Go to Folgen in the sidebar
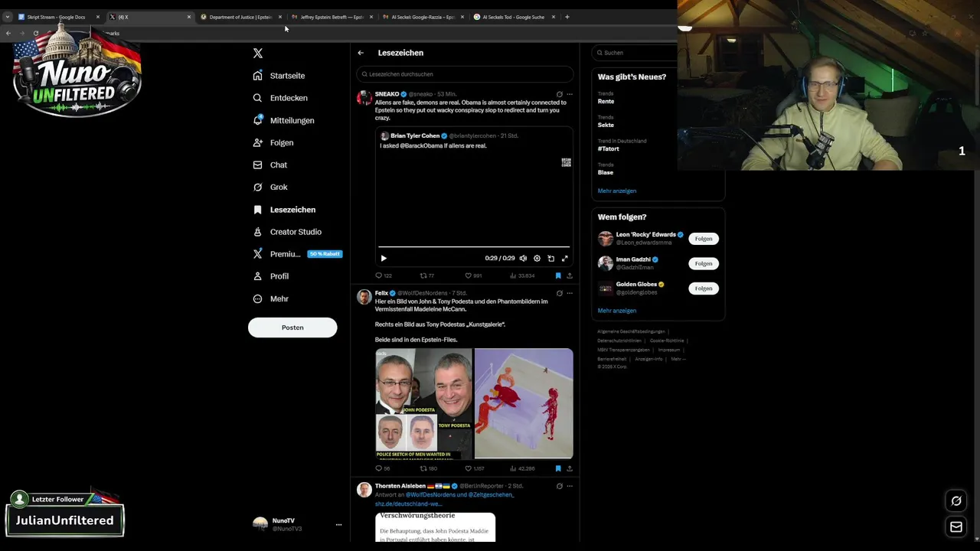Image resolution: width=980 pixels, height=551 pixels. click(x=273, y=142)
